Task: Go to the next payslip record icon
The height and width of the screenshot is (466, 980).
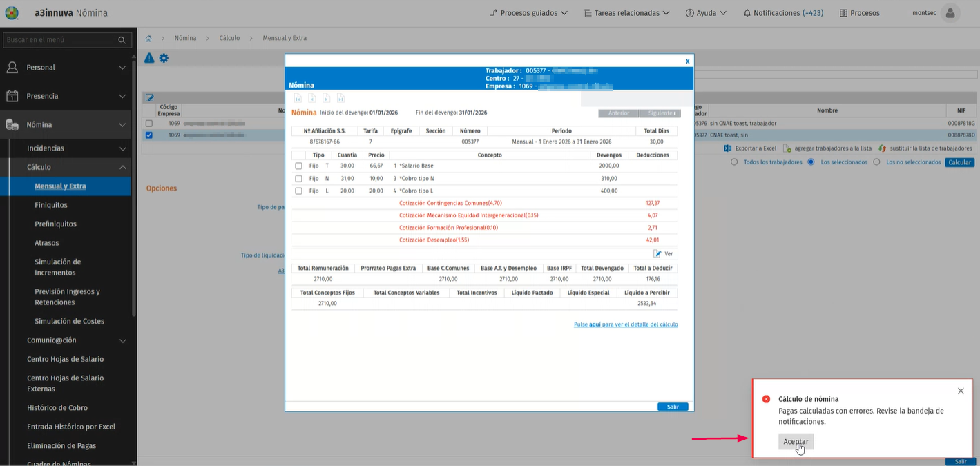Action: (327, 99)
